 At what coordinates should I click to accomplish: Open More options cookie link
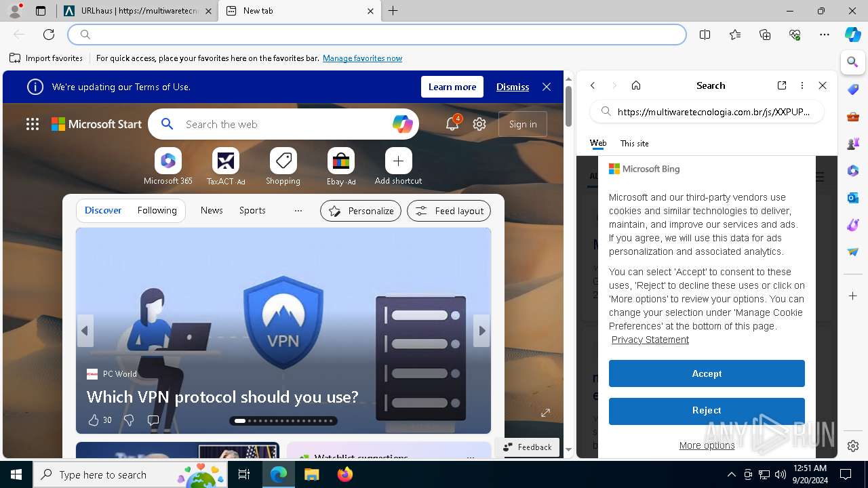click(x=707, y=445)
